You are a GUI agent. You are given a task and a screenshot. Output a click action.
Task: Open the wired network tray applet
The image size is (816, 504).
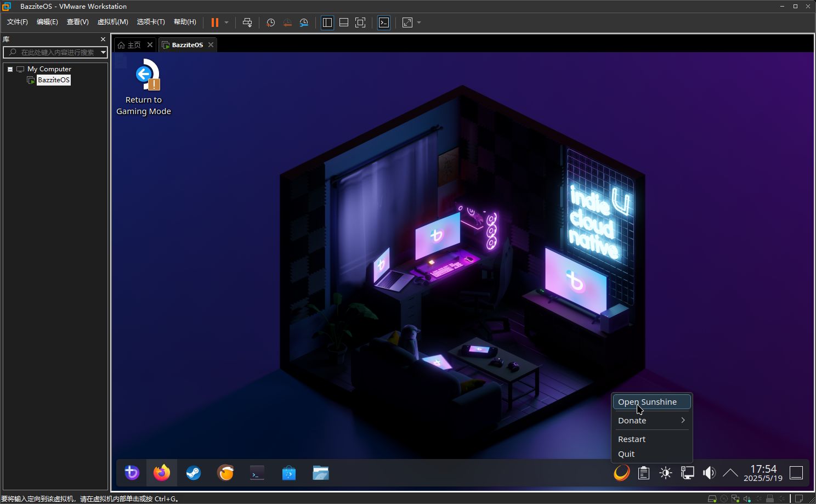tap(688, 473)
